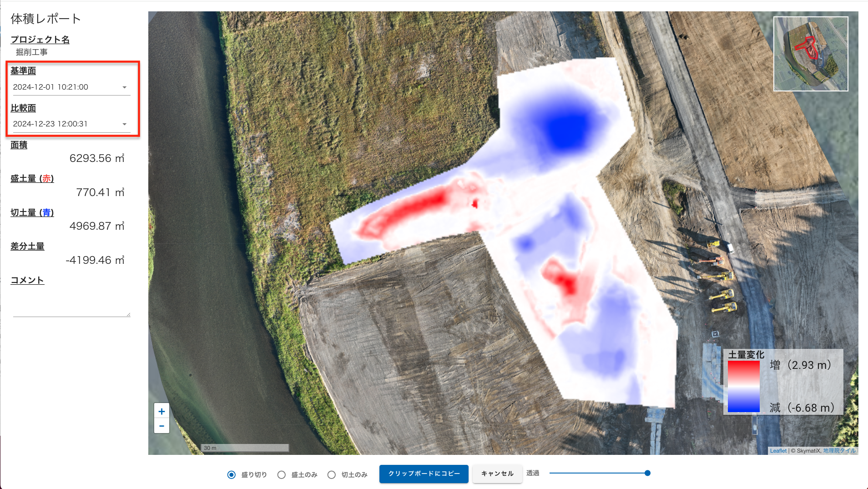Click the 2024-12-01 10:21:00 baseline date field

64,87
